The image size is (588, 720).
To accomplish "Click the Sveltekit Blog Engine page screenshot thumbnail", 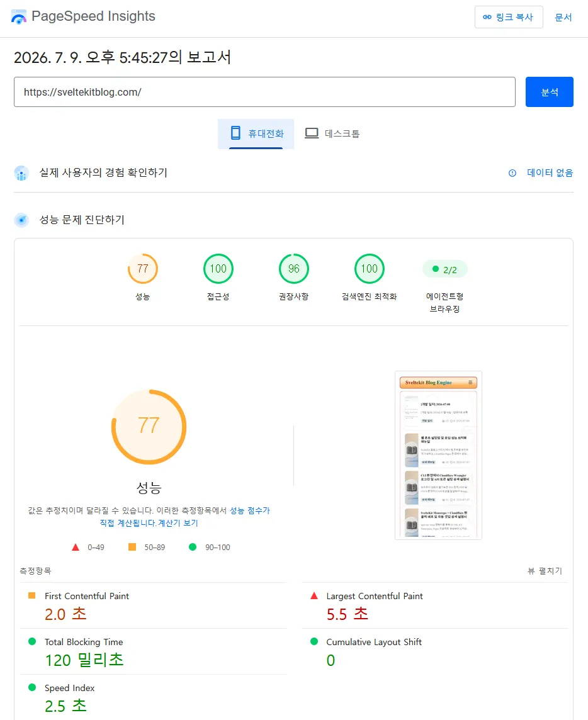I will click(438, 455).
